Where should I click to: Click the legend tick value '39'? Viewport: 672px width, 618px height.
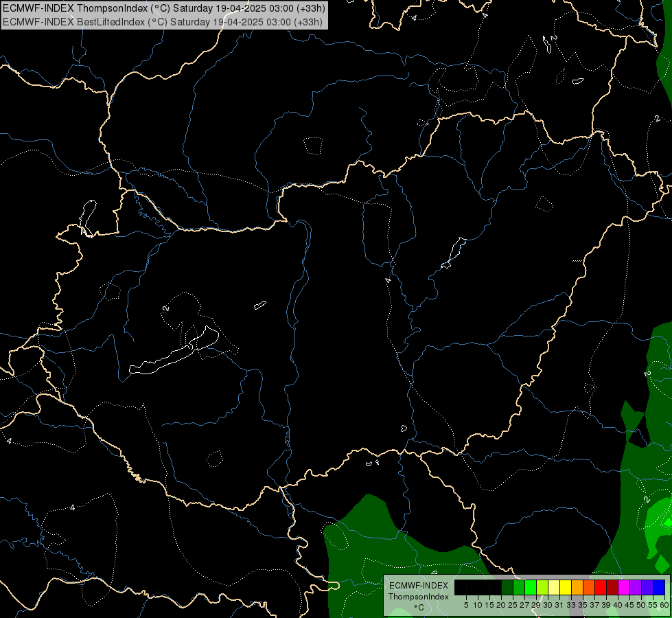[x=606, y=605]
